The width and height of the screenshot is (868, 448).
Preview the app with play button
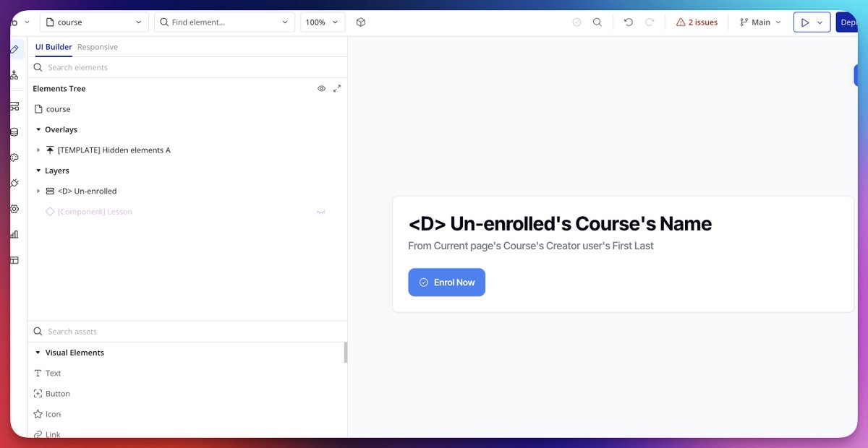(804, 22)
